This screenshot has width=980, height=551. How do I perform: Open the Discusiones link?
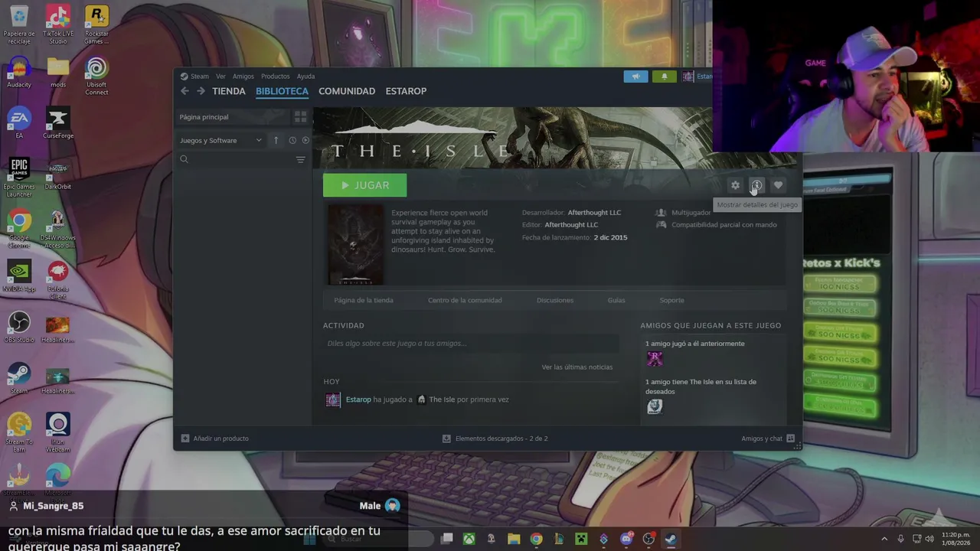click(x=555, y=300)
